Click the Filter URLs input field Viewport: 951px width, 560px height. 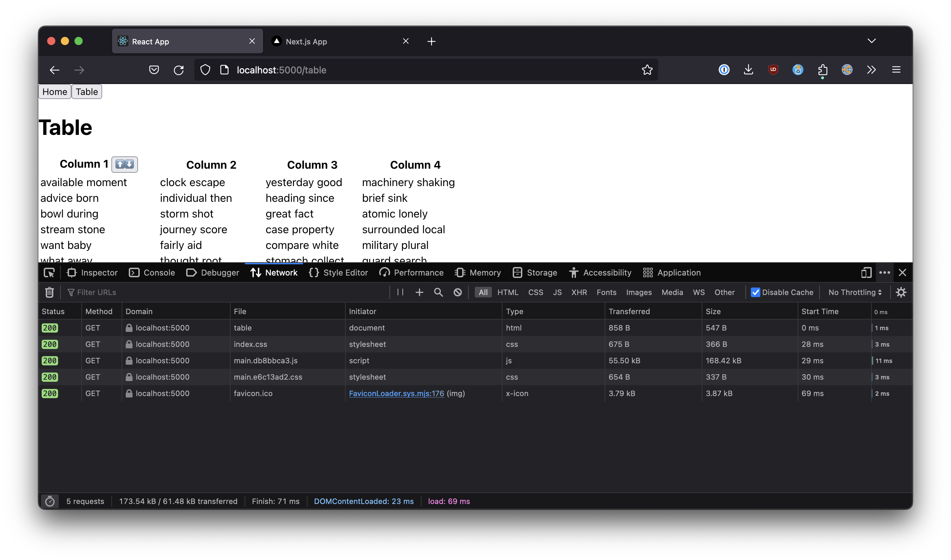point(226,292)
